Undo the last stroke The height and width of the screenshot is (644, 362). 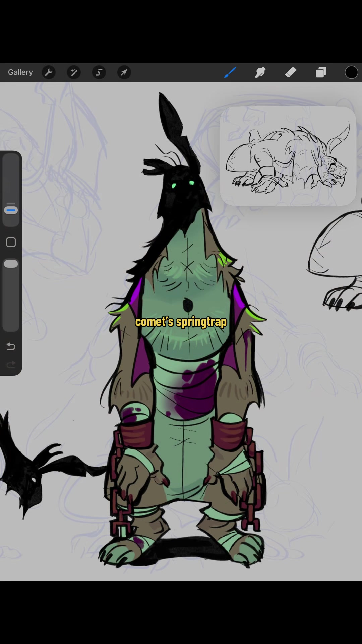(11, 346)
